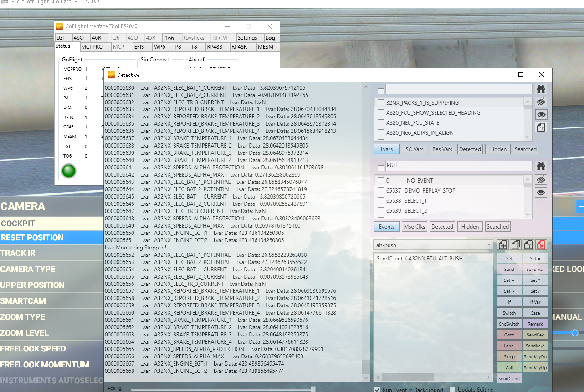Click the crossed-eye hide icon for Lvars list
The width and height of the screenshot is (584, 392).
[x=541, y=102]
